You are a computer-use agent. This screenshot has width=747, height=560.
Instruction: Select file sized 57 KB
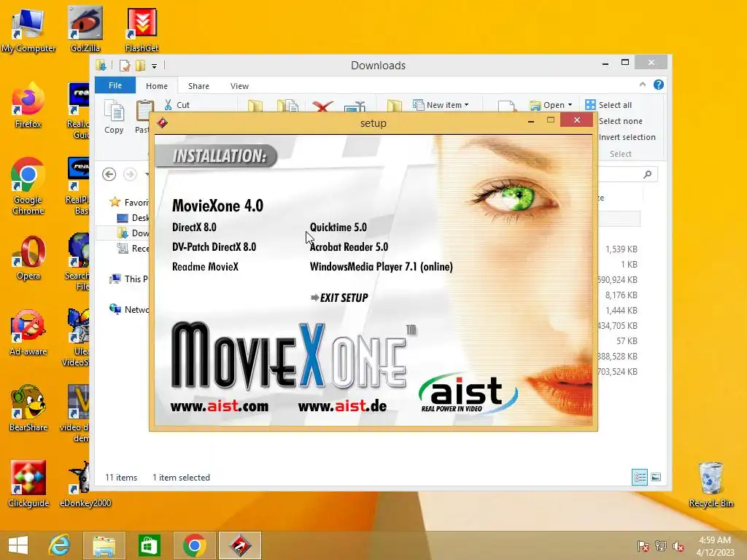627,341
